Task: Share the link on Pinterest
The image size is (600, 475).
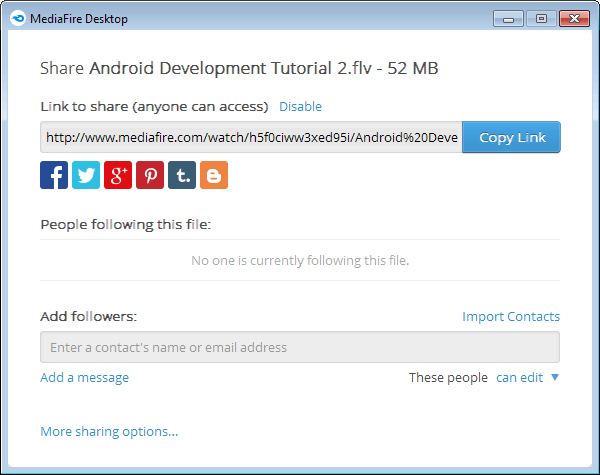Action: [x=150, y=175]
